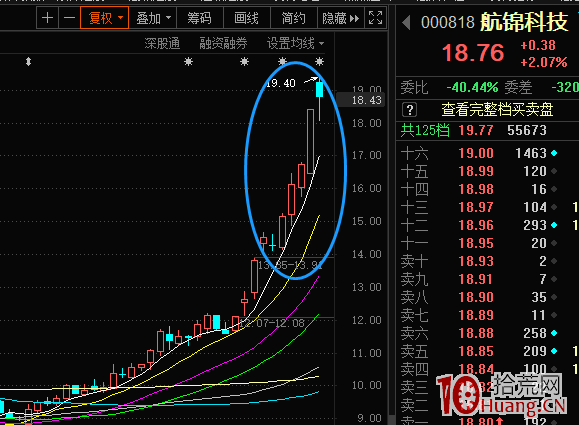Screen dimensions: 579x425
Task: Click the last event star marker above the final candle
Action: (319, 61)
